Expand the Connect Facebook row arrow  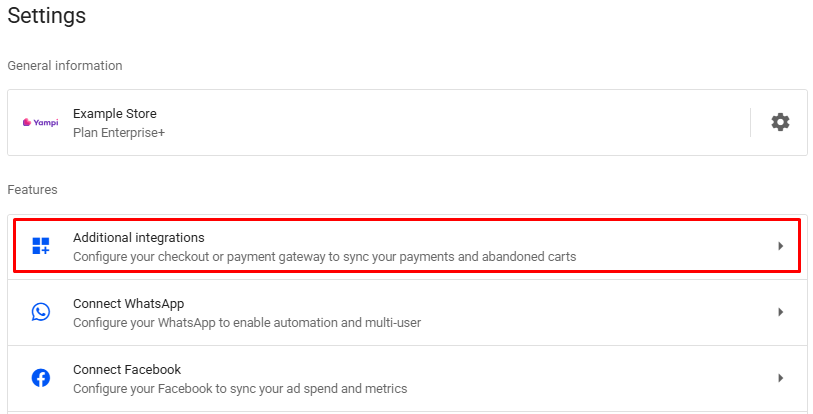[780, 378]
